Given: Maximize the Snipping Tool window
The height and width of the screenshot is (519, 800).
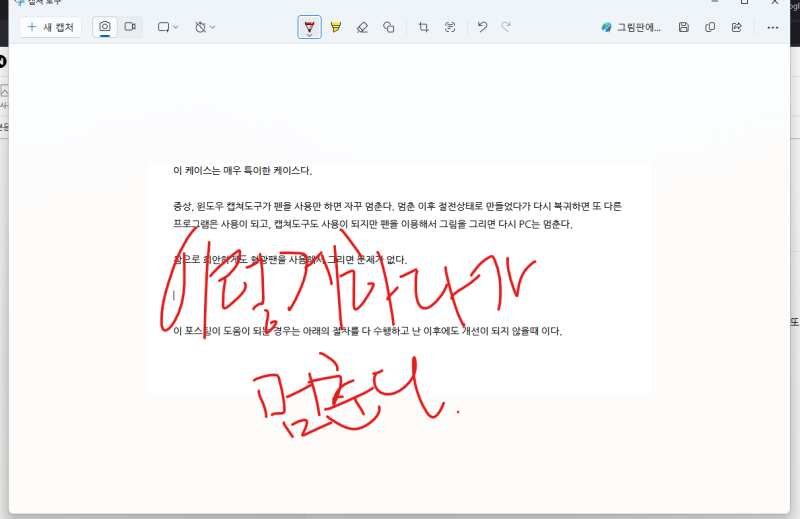Looking at the screenshot, I should coord(744,2).
